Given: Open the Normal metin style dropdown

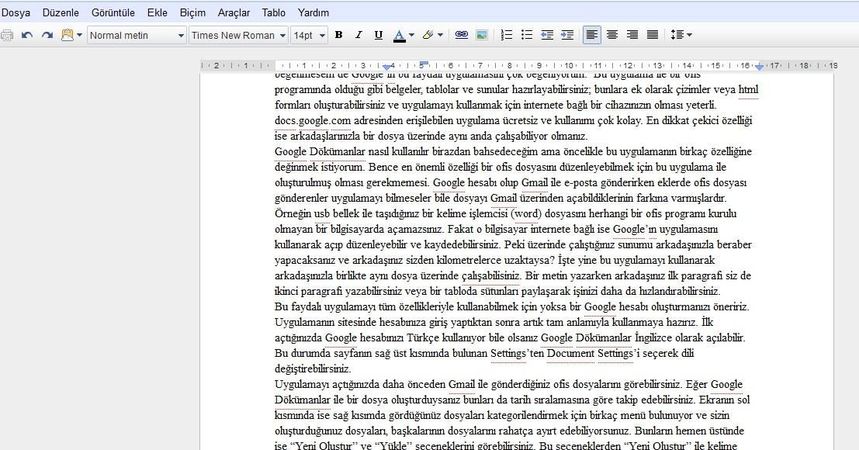Looking at the screenshot, I should click(x=135, y=35).
